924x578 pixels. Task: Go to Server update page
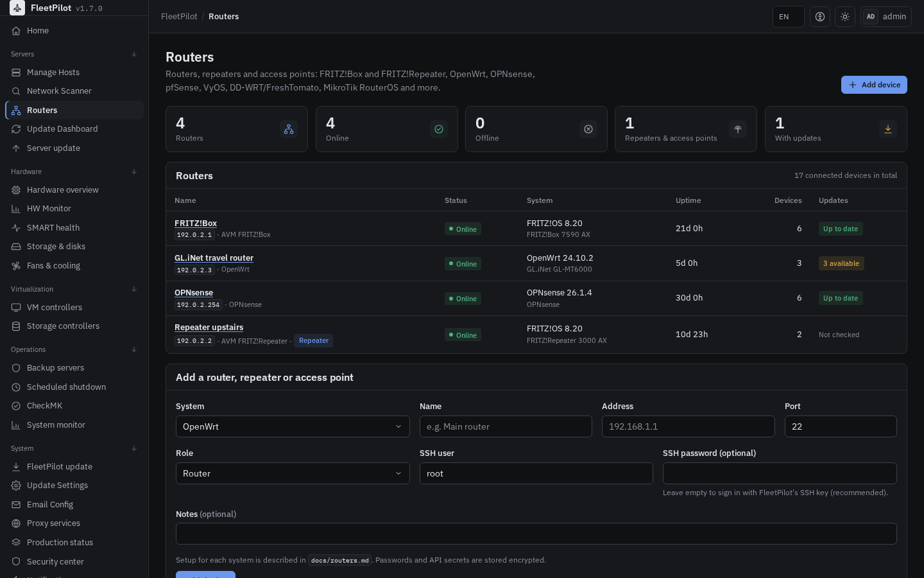tap(74, 148)
